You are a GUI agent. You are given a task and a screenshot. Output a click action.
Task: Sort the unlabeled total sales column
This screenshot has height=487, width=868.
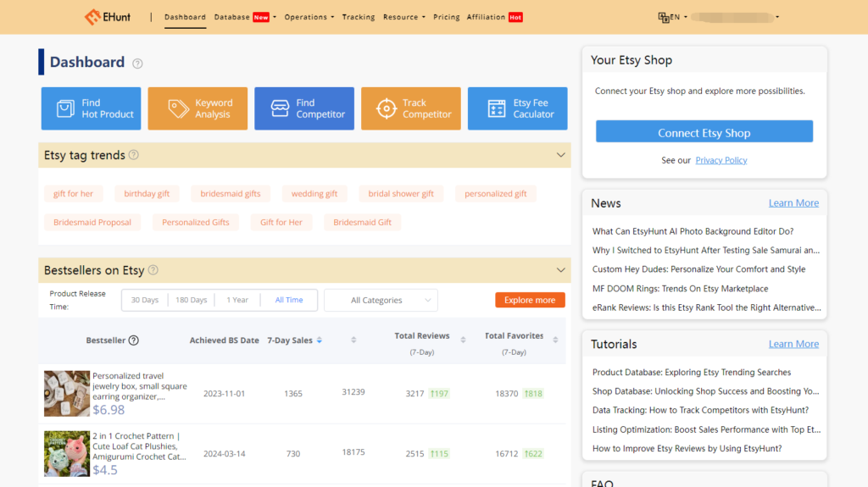tap(353, 340)
